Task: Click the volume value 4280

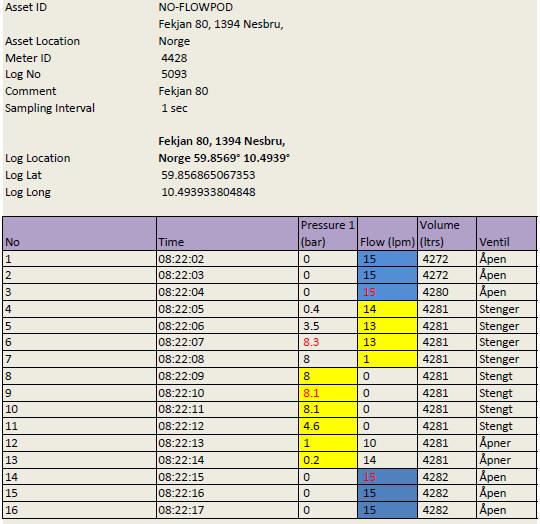Action: click(x=447, y=292)
